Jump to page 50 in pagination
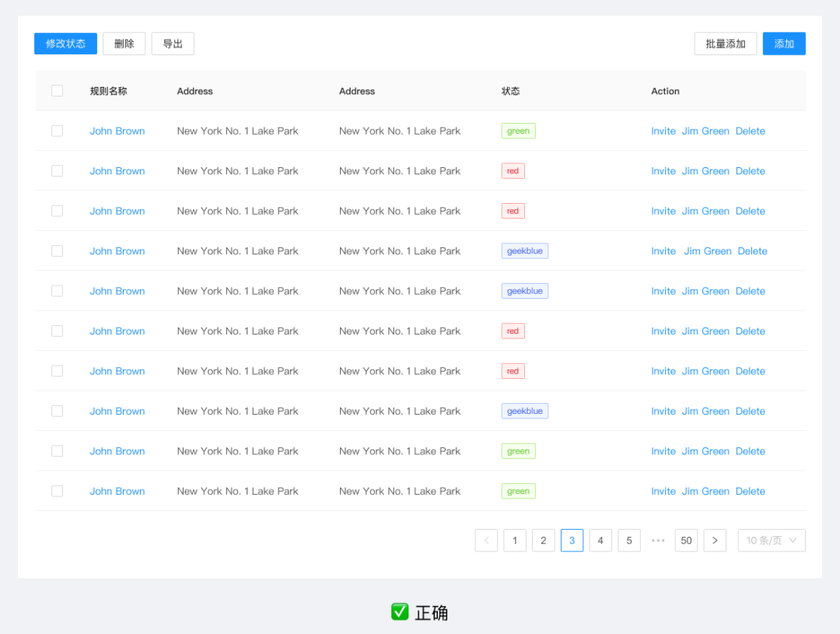Viewport: 840px width, 634px height. (x=686, y=541)
